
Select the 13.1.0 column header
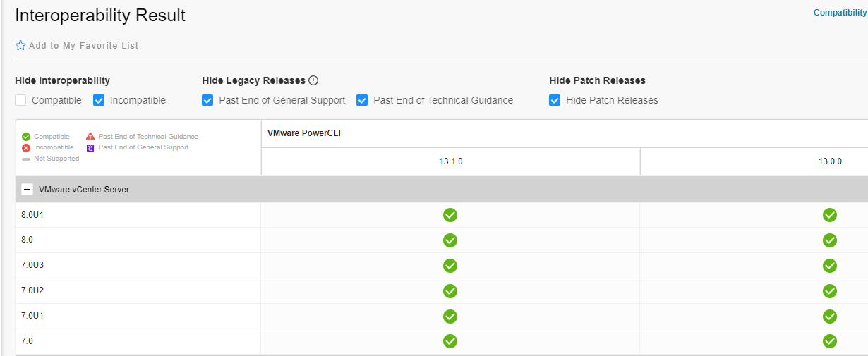(x=450, y=161)
